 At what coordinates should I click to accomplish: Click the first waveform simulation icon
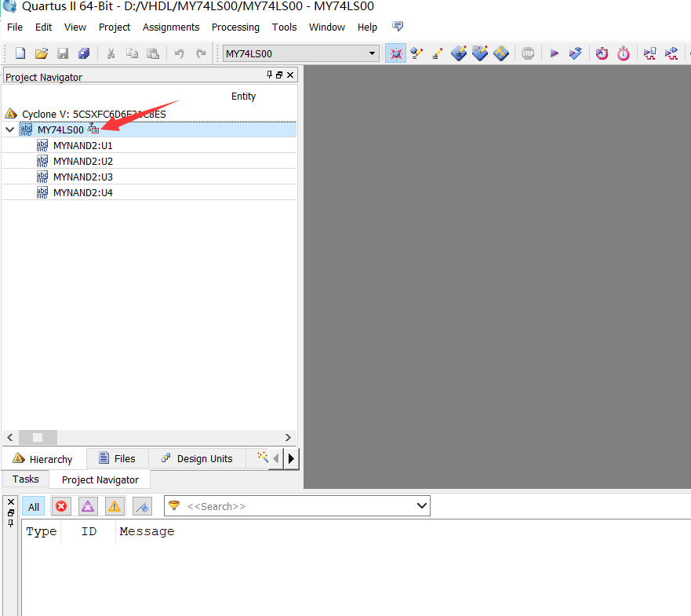pos(649,54)
